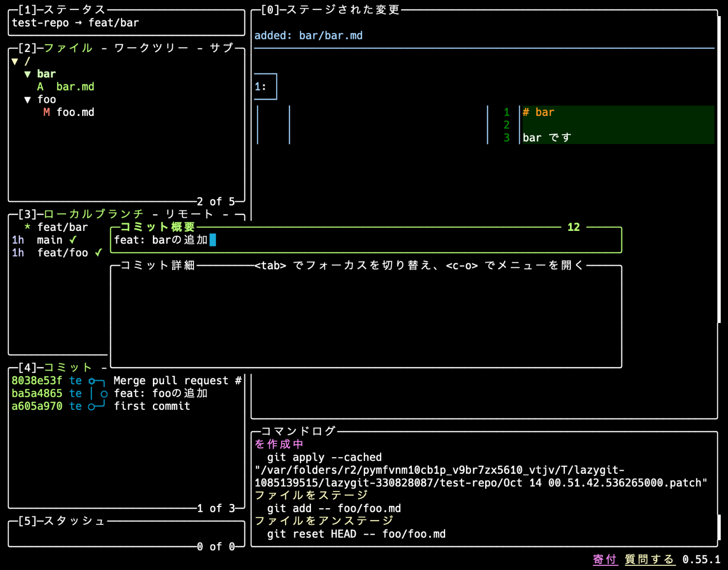The width and height of the screenshot is (728, 570).
Task: Click the graph node of commit ba5a4865
Action: click(104, 394)
